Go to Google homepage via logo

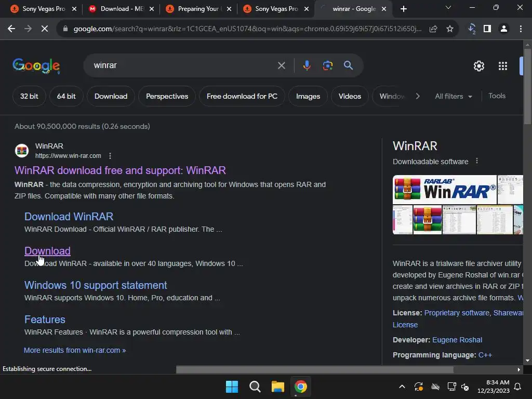(36, 66)
